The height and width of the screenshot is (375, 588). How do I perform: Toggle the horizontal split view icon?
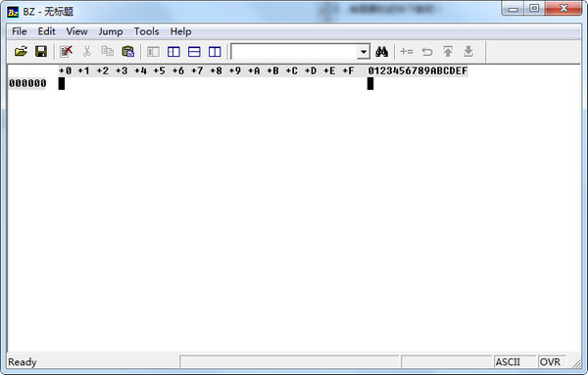[194, 51]
